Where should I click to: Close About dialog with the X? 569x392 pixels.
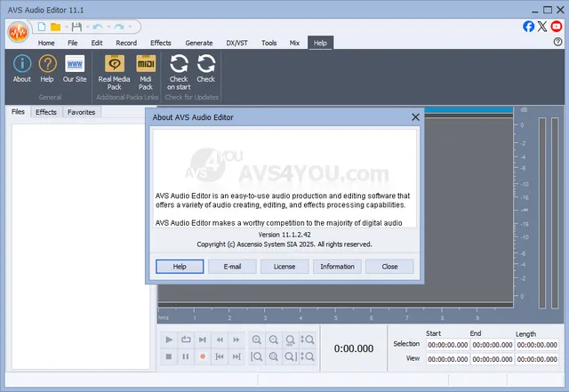[x=415, y=116]
